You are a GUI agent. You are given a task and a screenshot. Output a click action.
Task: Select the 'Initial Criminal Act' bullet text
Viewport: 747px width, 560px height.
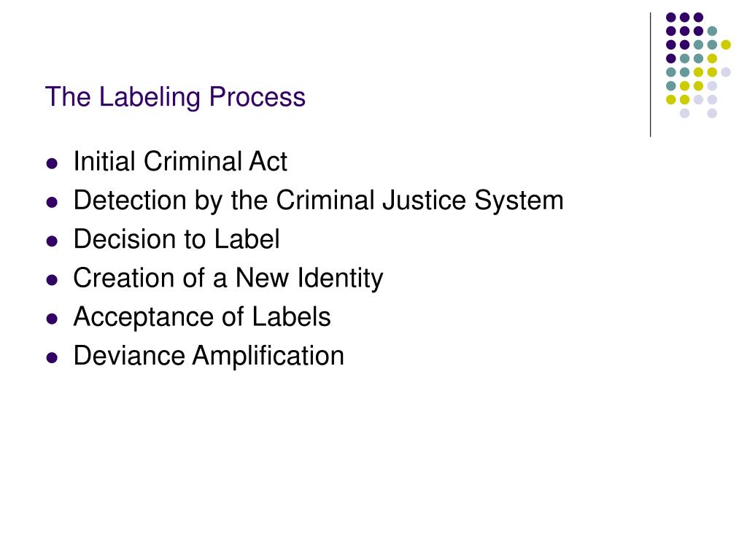click(x=180, y=161)
